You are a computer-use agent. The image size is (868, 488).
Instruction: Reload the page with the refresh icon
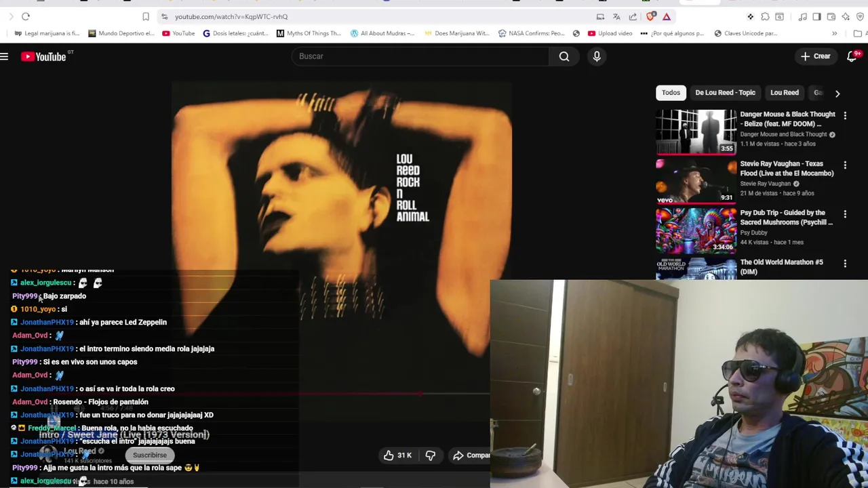pyautogui.click(x=26, y=16)
